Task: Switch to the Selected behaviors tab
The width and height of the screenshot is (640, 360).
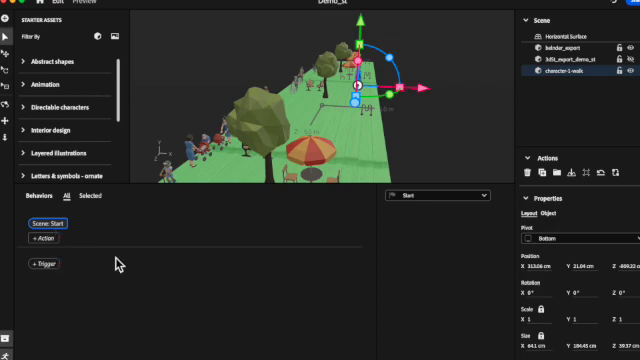Action: [90, 196]
